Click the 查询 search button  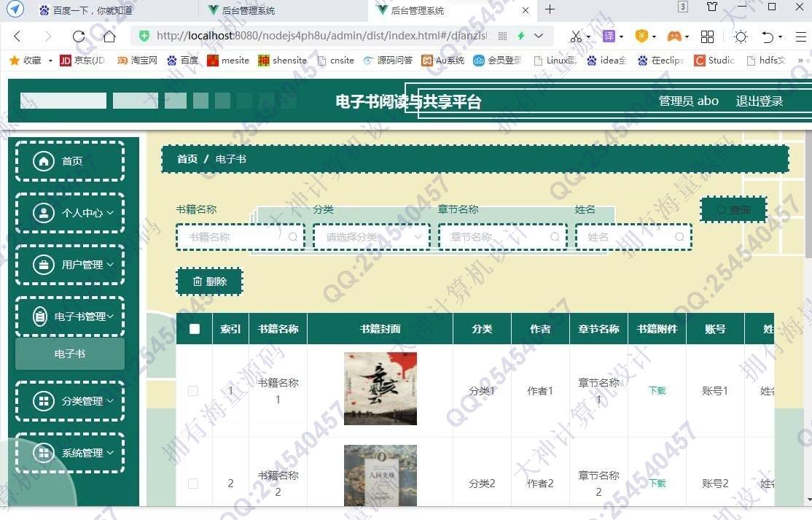[x=733, y=210]
